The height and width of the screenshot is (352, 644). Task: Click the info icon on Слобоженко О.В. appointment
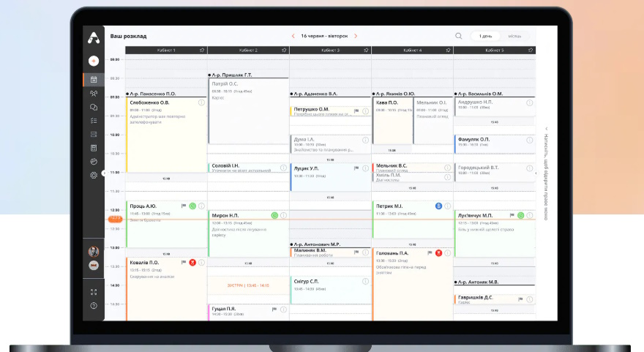click(x=201, y=103)
